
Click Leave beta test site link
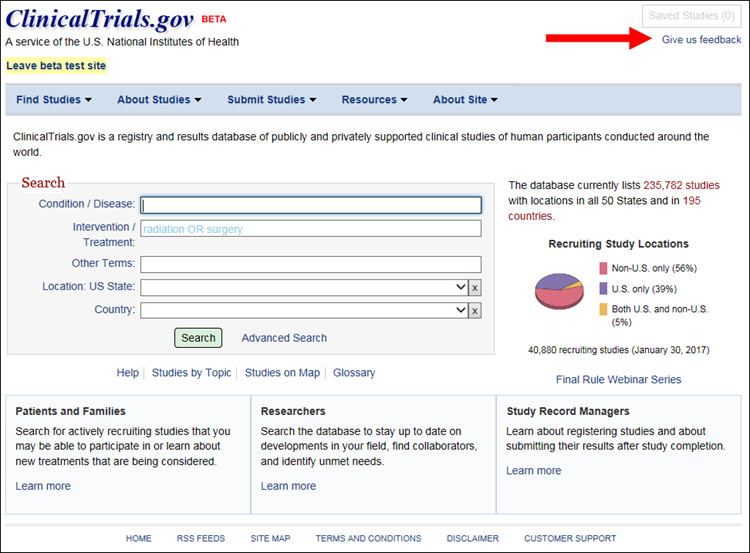coord(56,66)
